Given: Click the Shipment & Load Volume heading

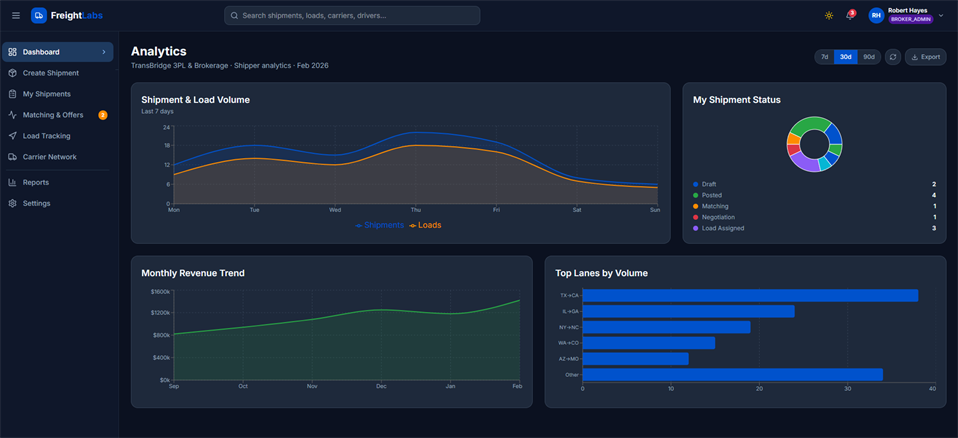Looking at the screenshot, I should coord(196,100).
